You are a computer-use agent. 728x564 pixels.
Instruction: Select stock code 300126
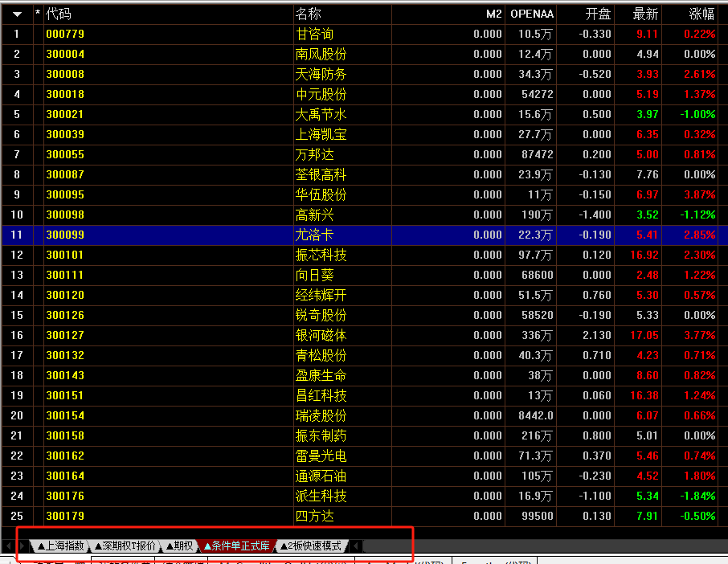[x=65, y=315]
